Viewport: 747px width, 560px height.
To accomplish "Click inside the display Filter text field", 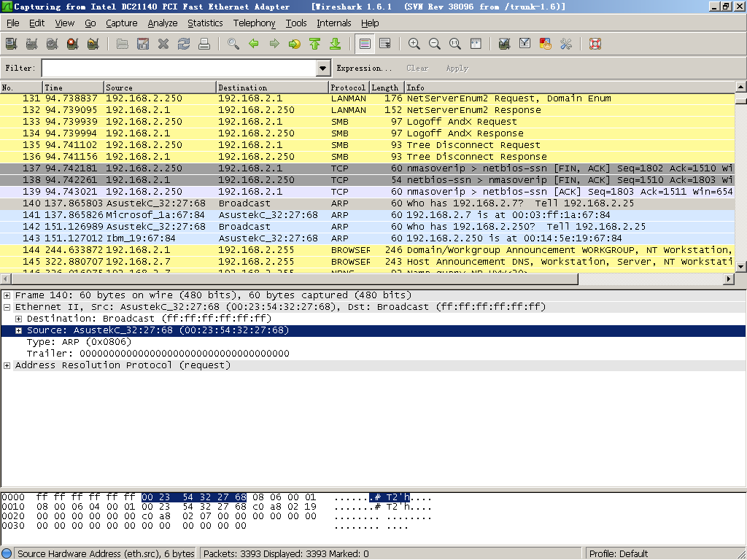I will pos(179,69).
